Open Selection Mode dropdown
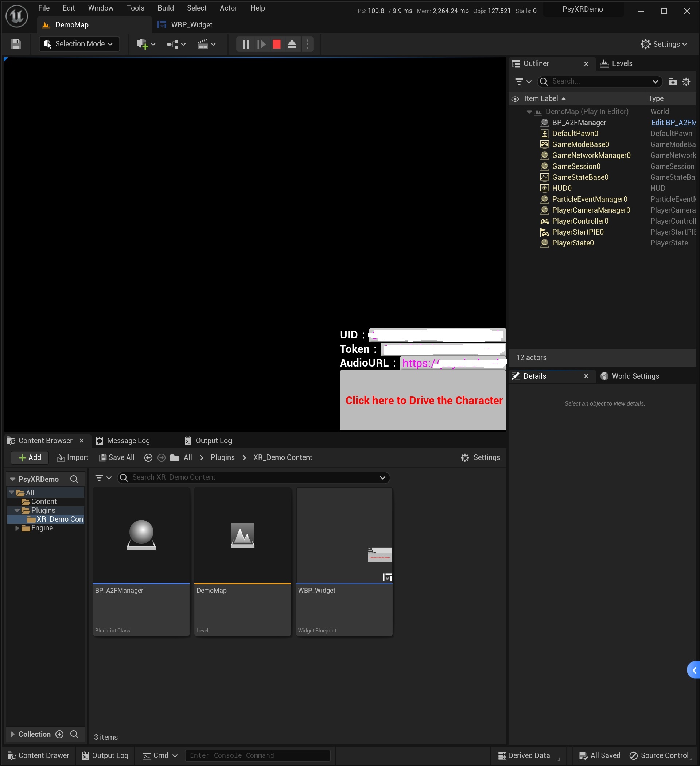700x766 pixels. [79, 44]
